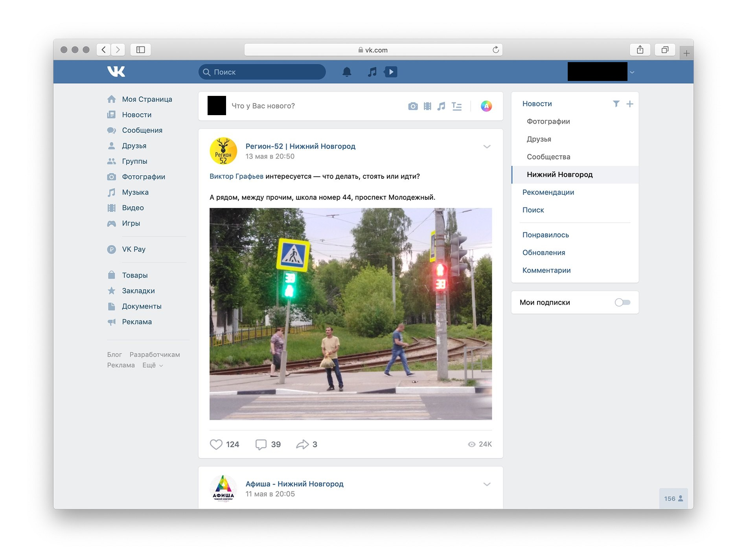Open the Афиша post options chevron
Image resolution: width=747 pixels, height=560 pixels.
point(487,484)
